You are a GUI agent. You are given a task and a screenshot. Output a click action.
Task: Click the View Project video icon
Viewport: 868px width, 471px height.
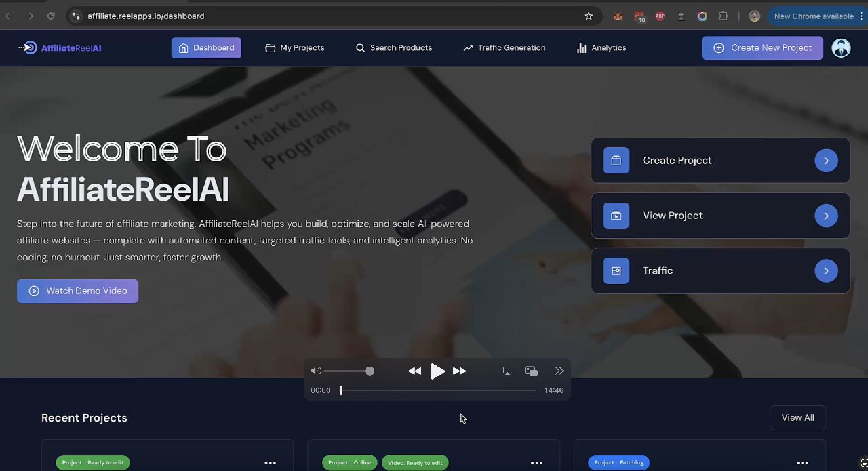click(x=616, y=216)
